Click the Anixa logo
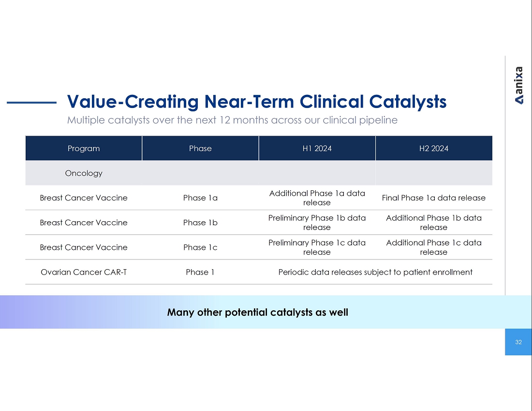This screenshot has height=411, width=532. [x=518, y=85]
